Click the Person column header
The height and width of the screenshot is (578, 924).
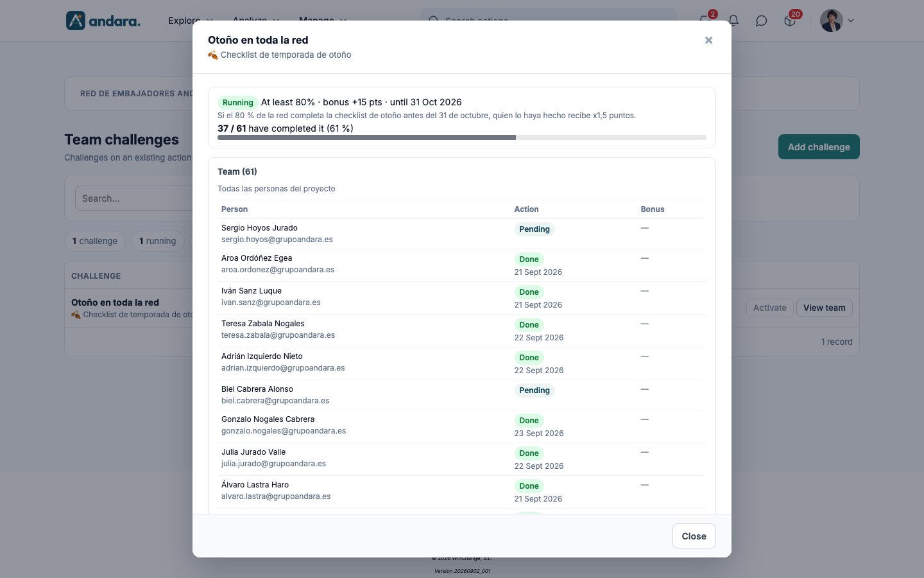point(234,209)
